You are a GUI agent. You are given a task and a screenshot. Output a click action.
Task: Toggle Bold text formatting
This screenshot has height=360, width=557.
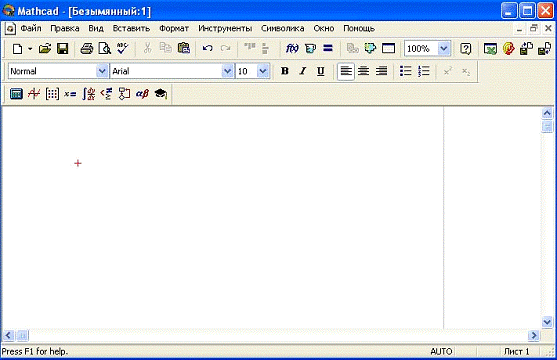coord(285,71)
